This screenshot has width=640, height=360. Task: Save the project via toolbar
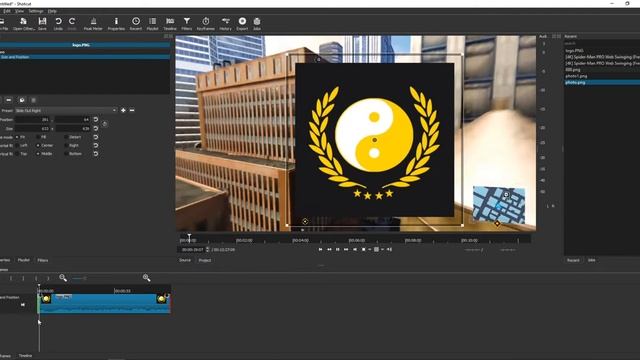(42, 24)
